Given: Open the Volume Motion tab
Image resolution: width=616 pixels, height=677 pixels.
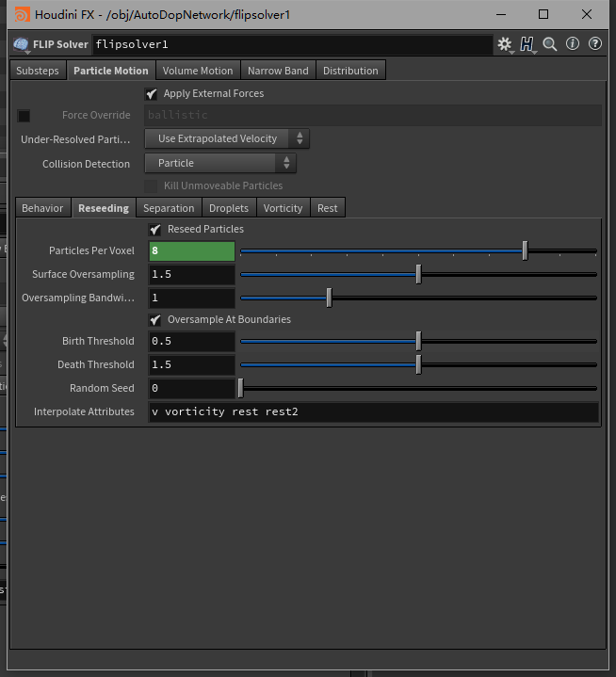Looking at the screenshot, I should (x=198, y=71).
